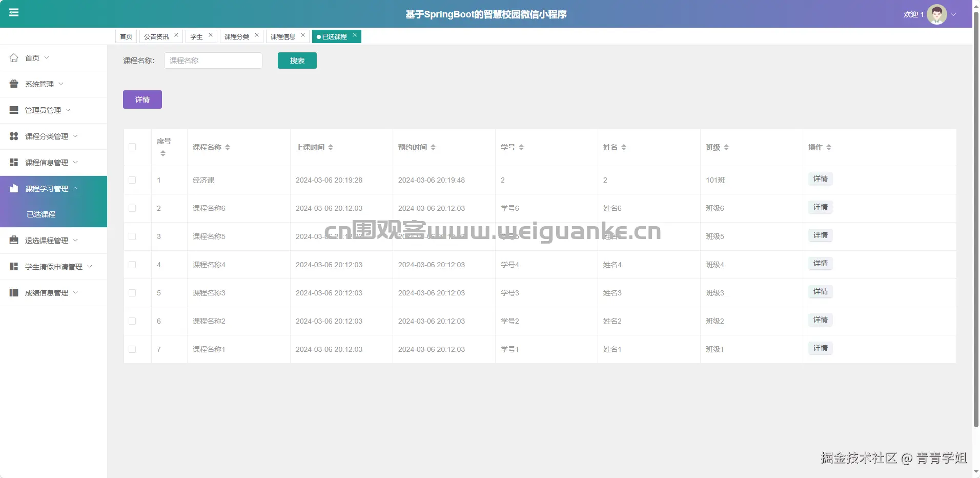Click the 课程分类管理 sidebar icon
The image size is (980, 478).
click(x=14, y=136)
